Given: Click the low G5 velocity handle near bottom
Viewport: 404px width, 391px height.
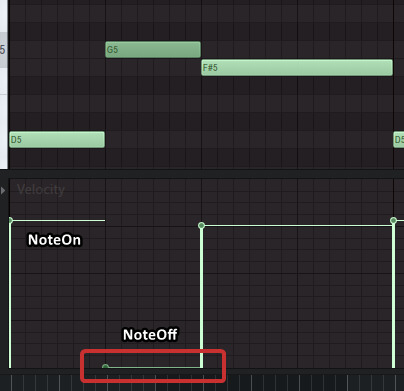Looking at the screenshot, I should point(105,366).
